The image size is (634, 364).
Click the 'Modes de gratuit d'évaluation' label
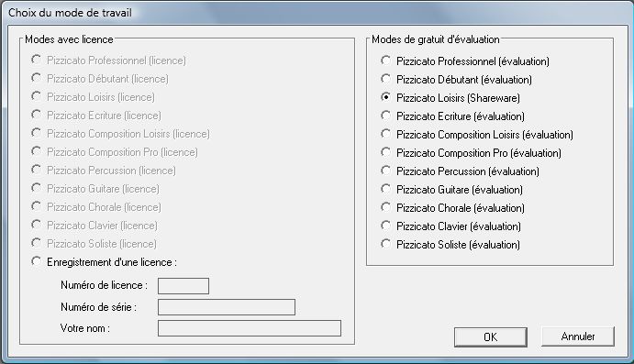click(436, 39)
